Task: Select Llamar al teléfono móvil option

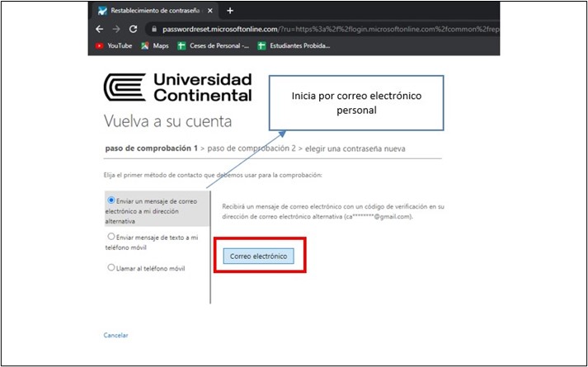Action: pyautogui.click(x=111, y=267)
